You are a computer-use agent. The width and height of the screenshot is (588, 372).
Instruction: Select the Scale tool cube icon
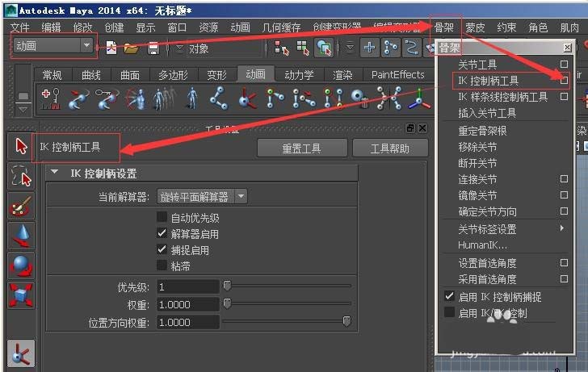click(21, 295)
